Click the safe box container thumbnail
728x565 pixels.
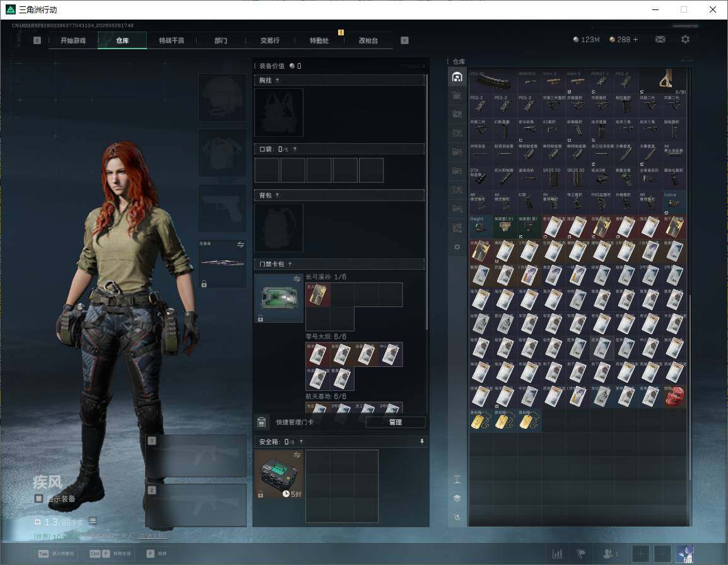point(279,475)
